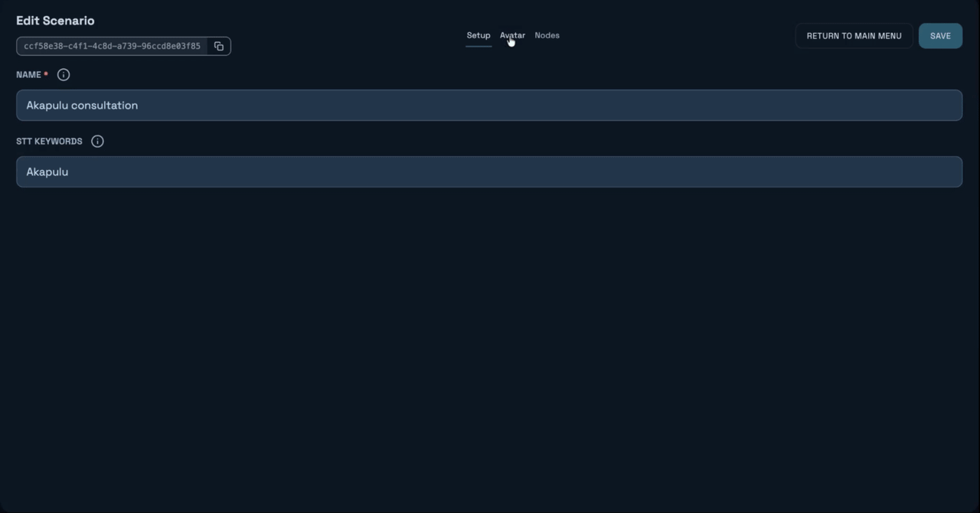Click the STT KEYWORDS label text
This screenshot has height=513, width=980.
tap(49, 142)
